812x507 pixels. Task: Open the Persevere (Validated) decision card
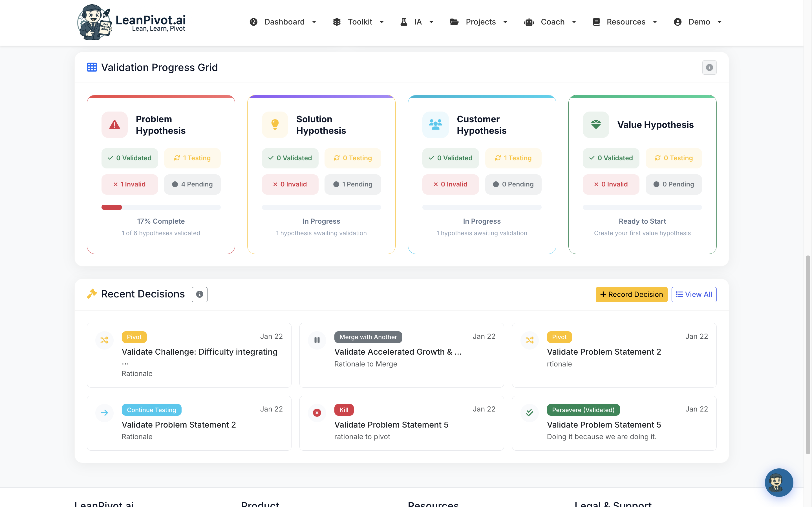coord(614,423)
